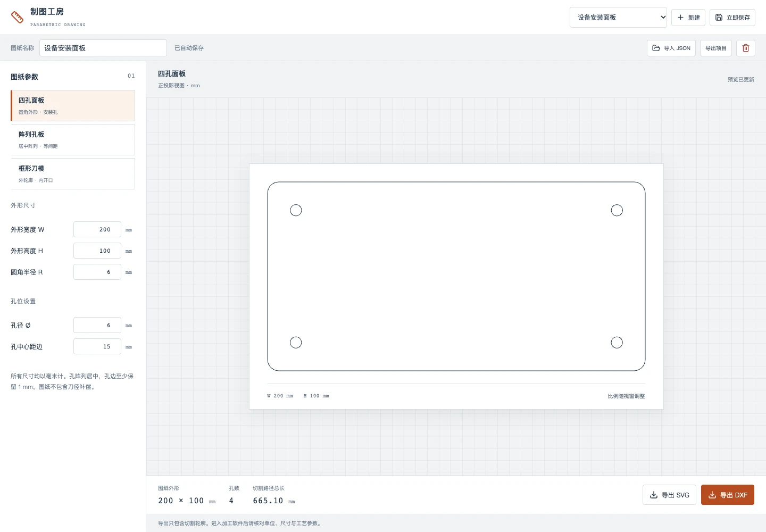Click the download icon in 导出 SVG
The width and height of the screenshot is (766, 532).
[654, 495]
